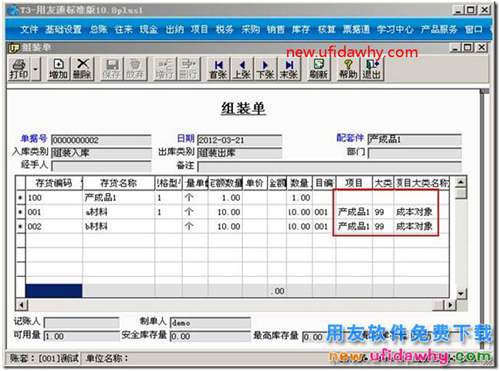Open the 销售 menu
The image size is (500, 371).
pos(275,29)
